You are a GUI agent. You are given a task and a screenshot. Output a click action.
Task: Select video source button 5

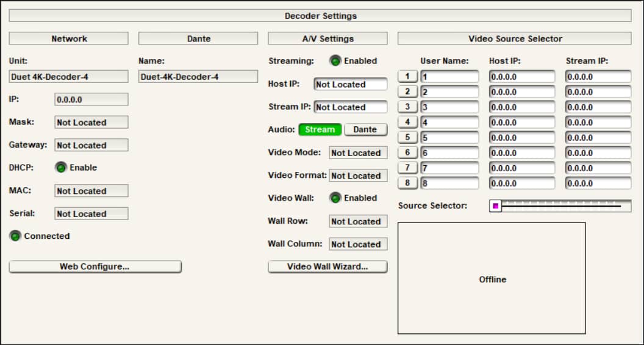407,137
